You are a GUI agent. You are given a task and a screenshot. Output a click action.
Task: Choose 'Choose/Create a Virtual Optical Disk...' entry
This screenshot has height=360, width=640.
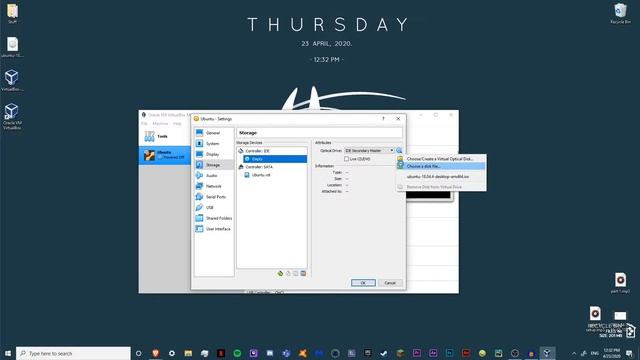click(x=441, y=159)
